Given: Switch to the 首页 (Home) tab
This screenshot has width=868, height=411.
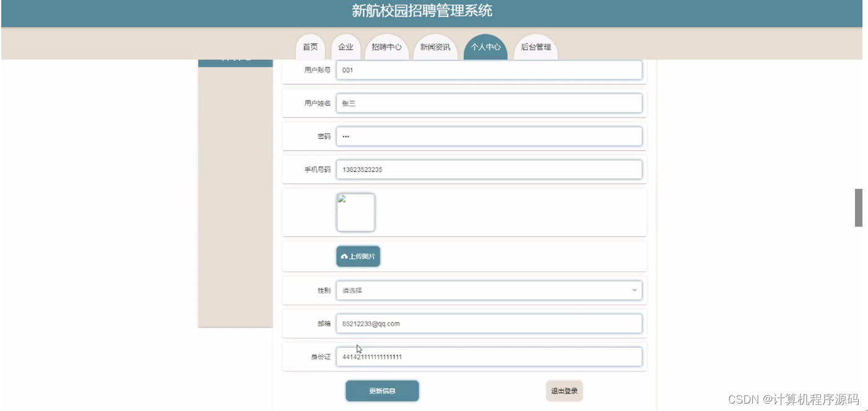Looking at the screenshot, I should click(310, 46).
